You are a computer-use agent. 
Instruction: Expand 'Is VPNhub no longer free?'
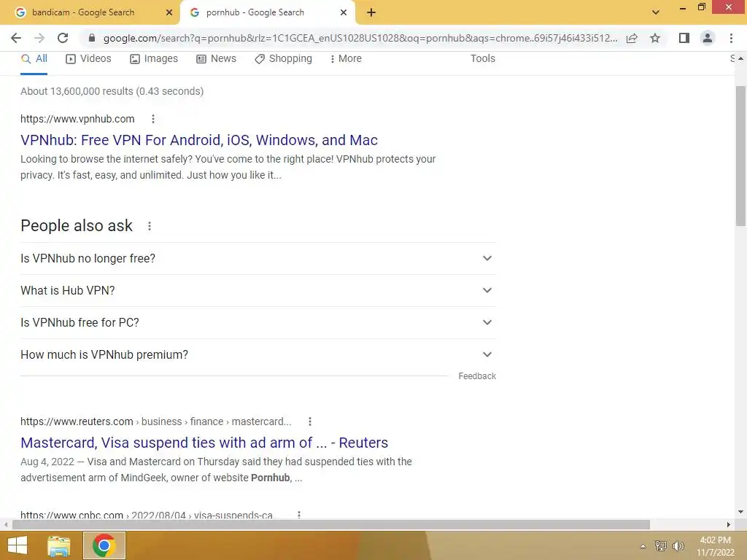click(x=258, y=259)
